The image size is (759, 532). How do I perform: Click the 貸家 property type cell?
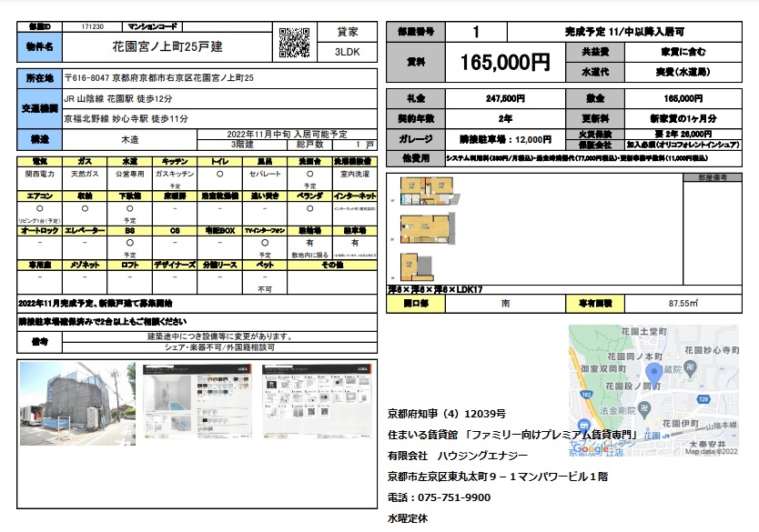pos(348,32)
